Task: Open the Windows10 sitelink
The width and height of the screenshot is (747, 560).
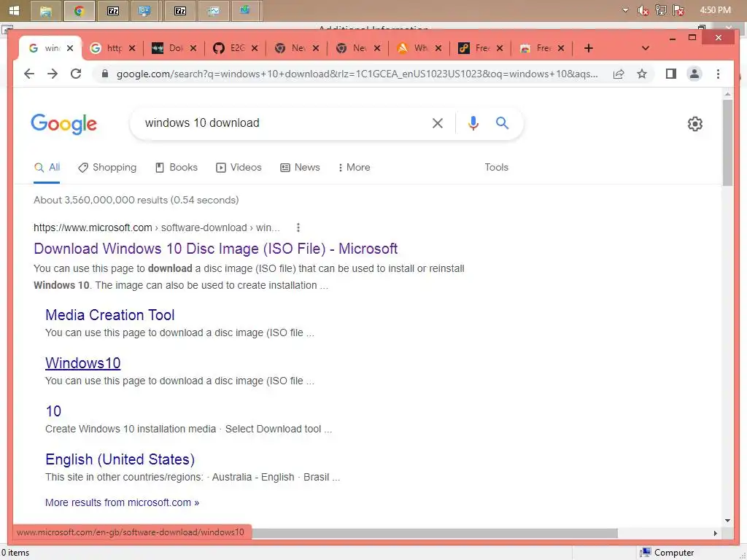Action: pyautogui.click(x=83, y=363)
